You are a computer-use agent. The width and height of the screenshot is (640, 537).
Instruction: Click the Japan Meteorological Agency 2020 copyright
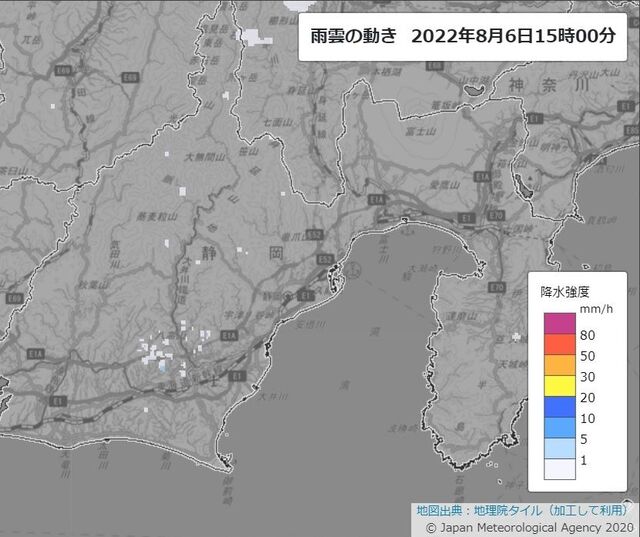531,527
